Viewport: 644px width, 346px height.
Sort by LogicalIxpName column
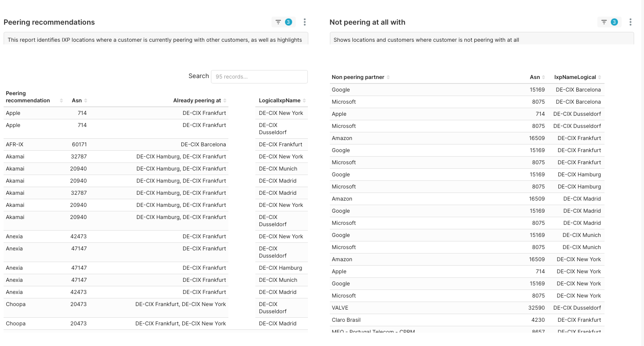coord(282,101)
